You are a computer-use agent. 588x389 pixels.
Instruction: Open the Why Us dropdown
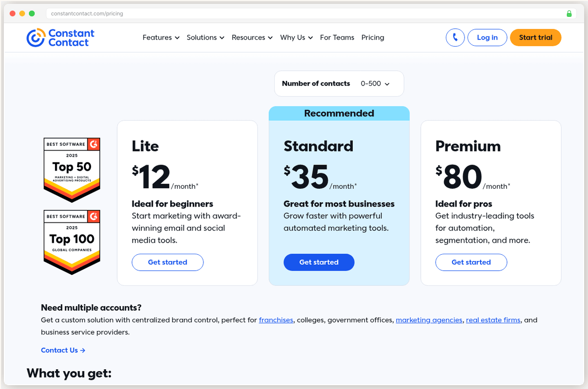pyautogui.click(x=296, y=37)
